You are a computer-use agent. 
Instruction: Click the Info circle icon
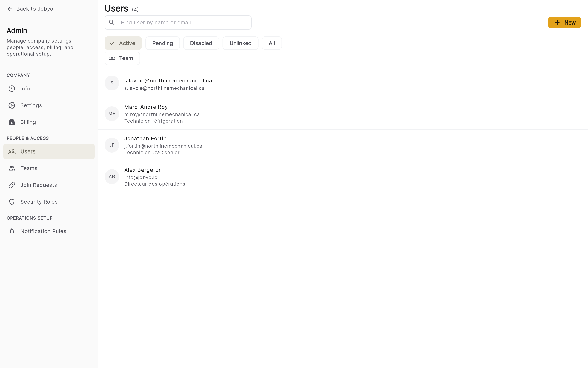(x=12, y=89)
